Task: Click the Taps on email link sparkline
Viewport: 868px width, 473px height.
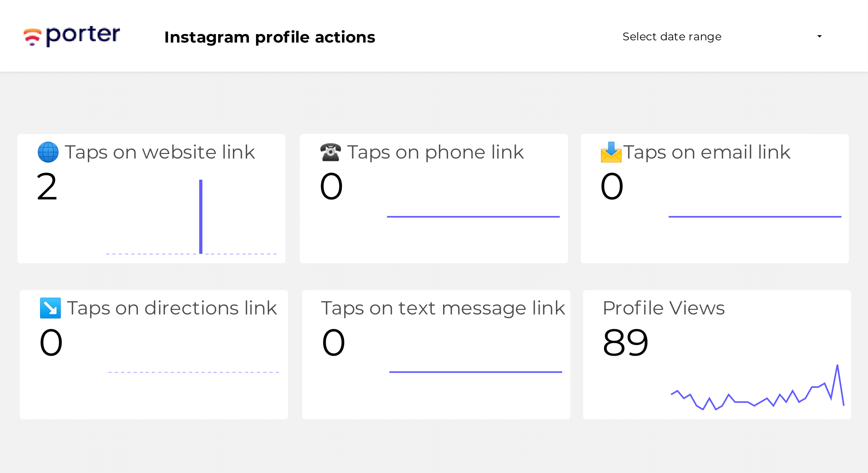Action: [755, 217]
